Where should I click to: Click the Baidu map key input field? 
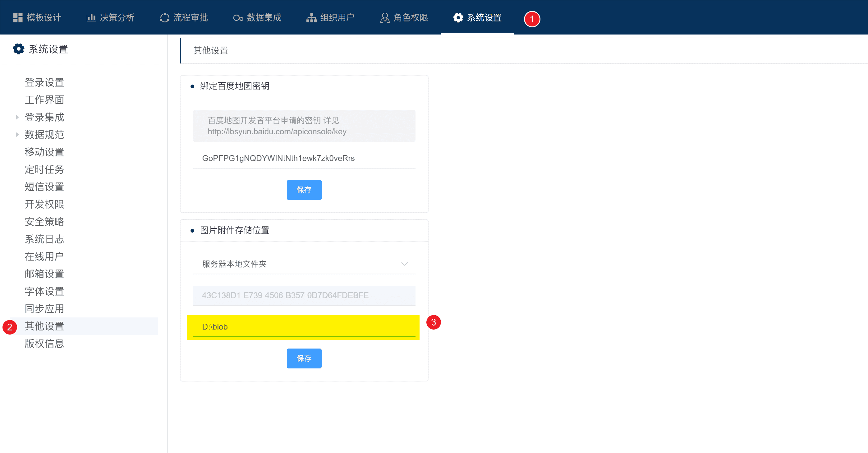(304, 158)
